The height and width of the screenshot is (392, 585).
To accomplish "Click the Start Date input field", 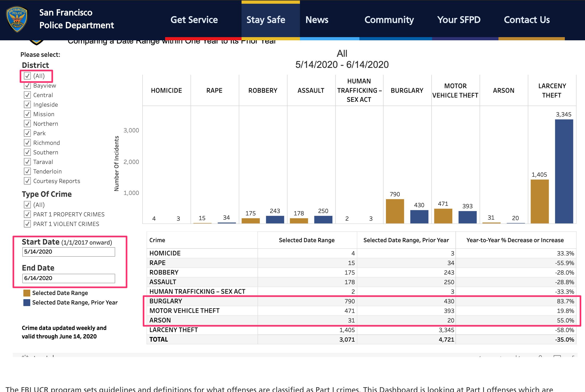I will [68, 252].
